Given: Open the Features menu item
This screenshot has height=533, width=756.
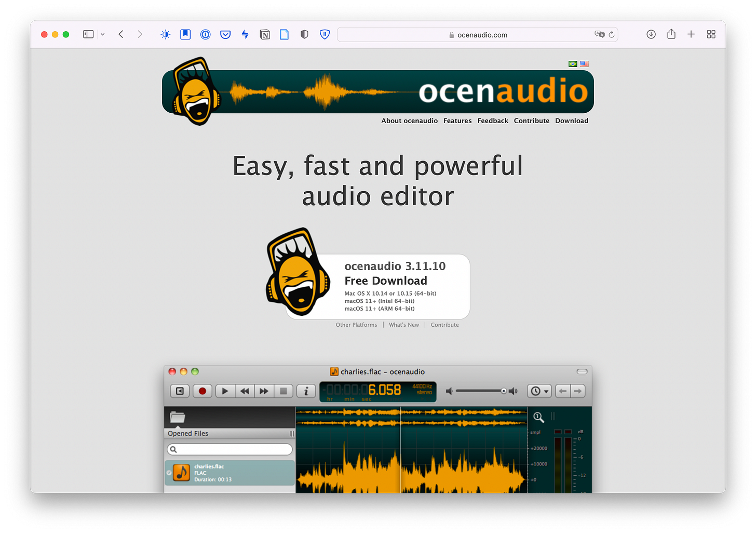Looking at the screenshot, I should pos(457,121).
